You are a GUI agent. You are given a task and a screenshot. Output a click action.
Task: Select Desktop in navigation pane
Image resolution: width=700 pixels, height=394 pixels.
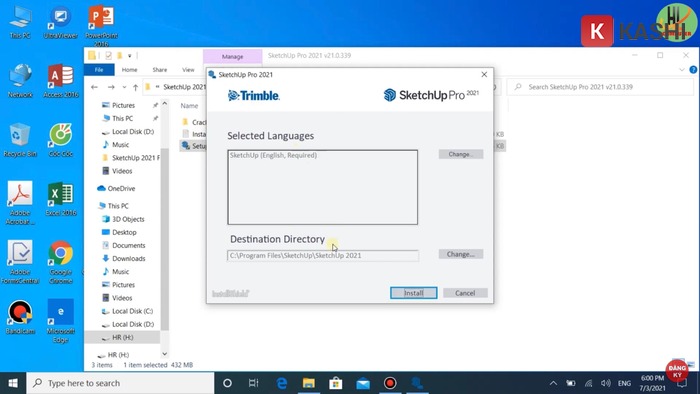[119, 232]
